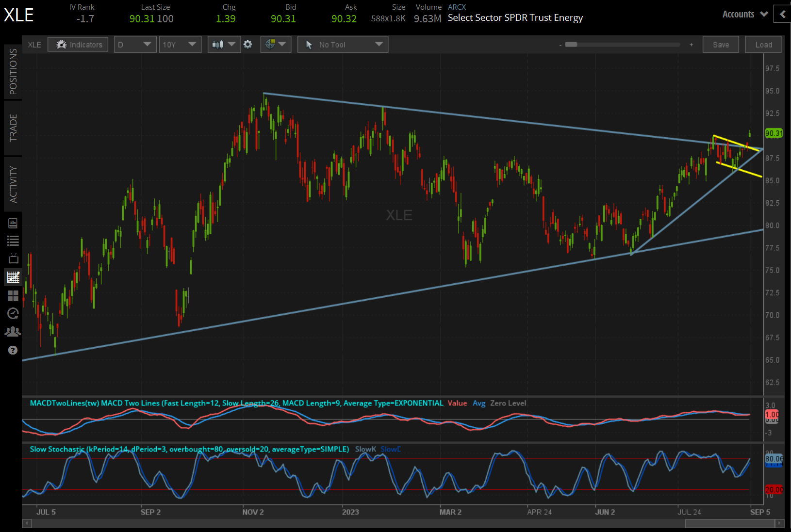Open the Indicators editor

pos(78,44)
